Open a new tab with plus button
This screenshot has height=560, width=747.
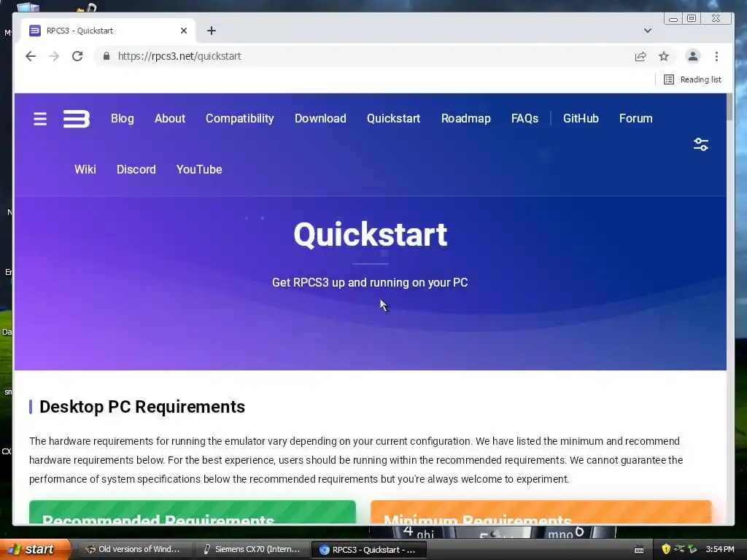pos(212,31)
